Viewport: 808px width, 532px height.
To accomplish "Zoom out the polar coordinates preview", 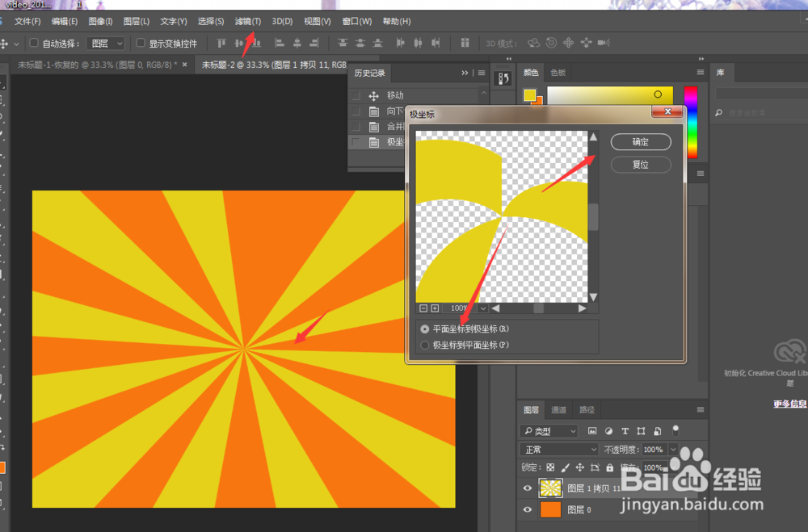I will [423, 308].
